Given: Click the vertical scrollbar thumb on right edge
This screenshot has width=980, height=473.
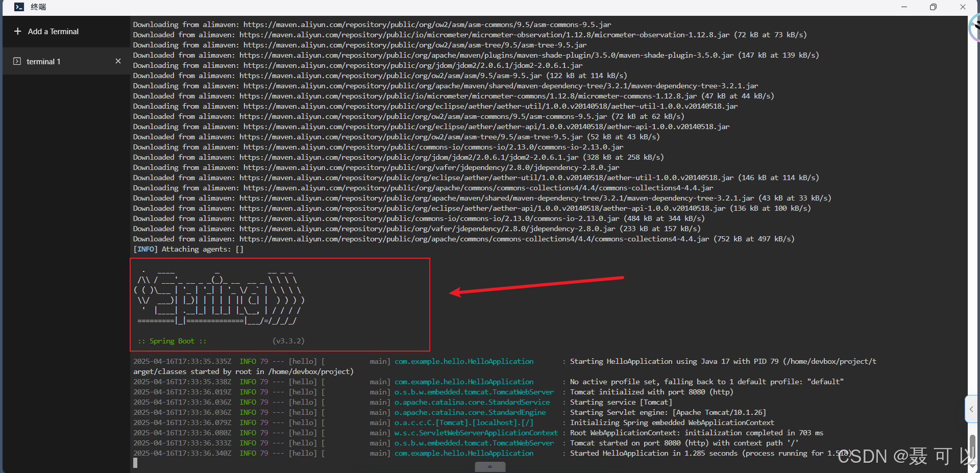Looking at the screenshot, I should pos(972,448).
